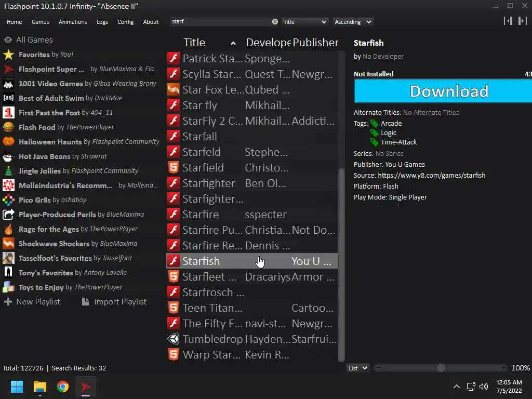Open the Home menu

pyautogui.click(x=14, y=22)
